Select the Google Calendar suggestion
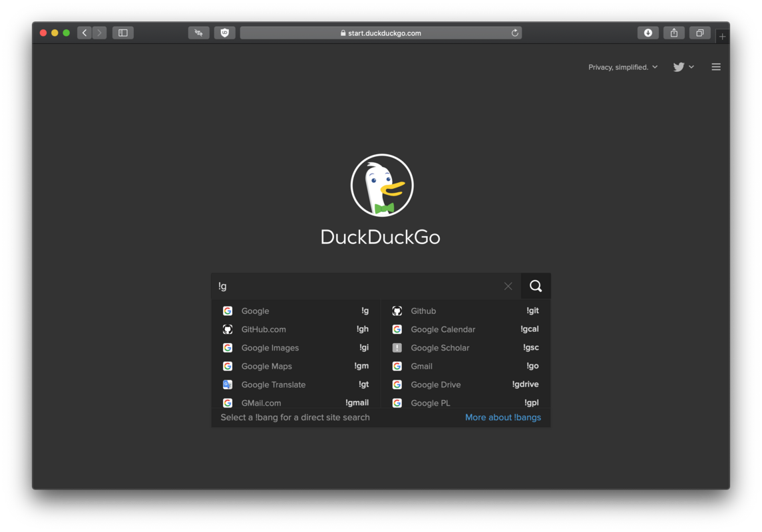This screenshot has height=532, width=762. [x=466, y=329]
